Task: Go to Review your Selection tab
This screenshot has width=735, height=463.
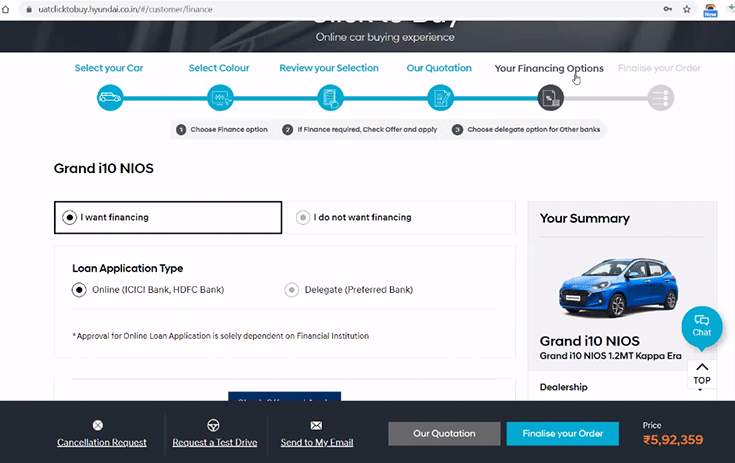Action: 329,68
